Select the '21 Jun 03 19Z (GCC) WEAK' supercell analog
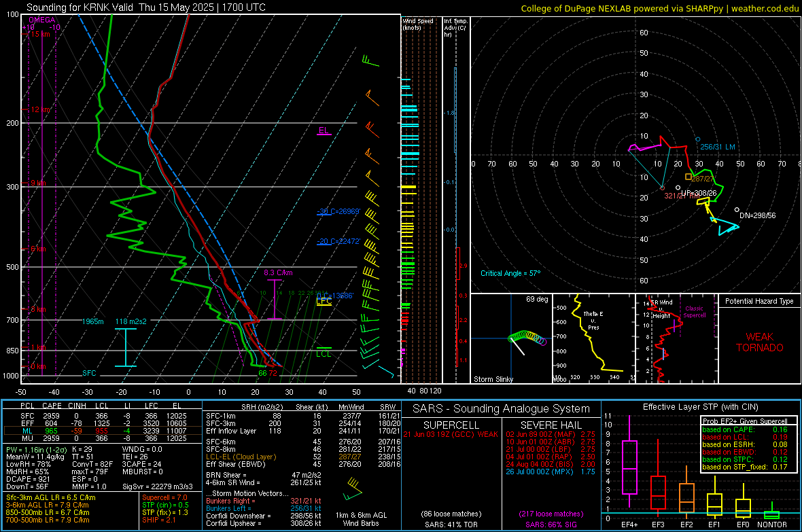This screenshot has width=802, height=532. [451, 434]
